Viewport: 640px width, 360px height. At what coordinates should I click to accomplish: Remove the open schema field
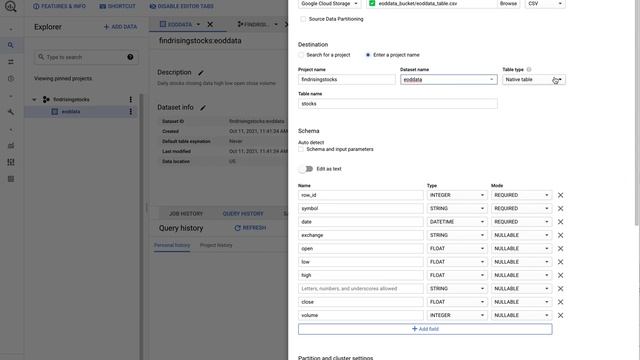tap(560, 249)
